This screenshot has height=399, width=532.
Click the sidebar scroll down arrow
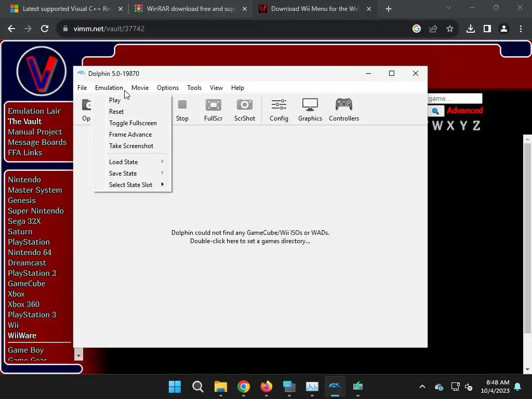[x=78, y=355]
